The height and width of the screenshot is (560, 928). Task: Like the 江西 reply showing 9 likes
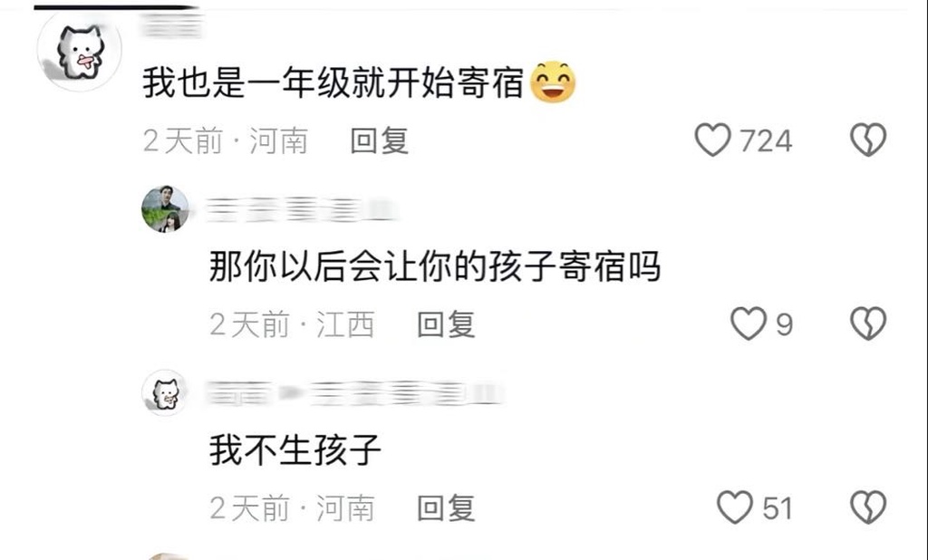(x=749, y=323)
